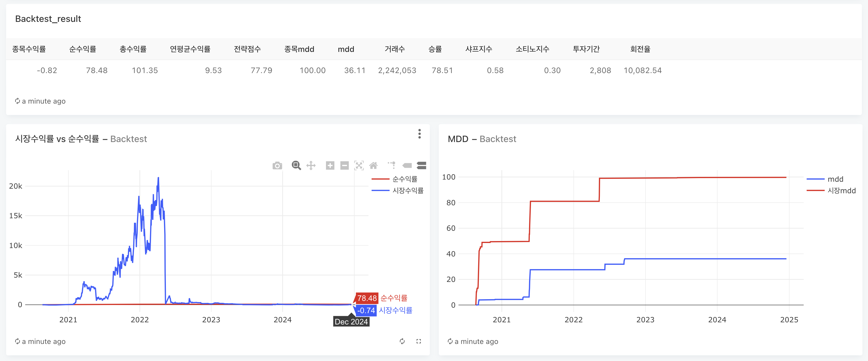Sort table by 샤프지수 column header
868x361 pixels.
click(478, 49)
